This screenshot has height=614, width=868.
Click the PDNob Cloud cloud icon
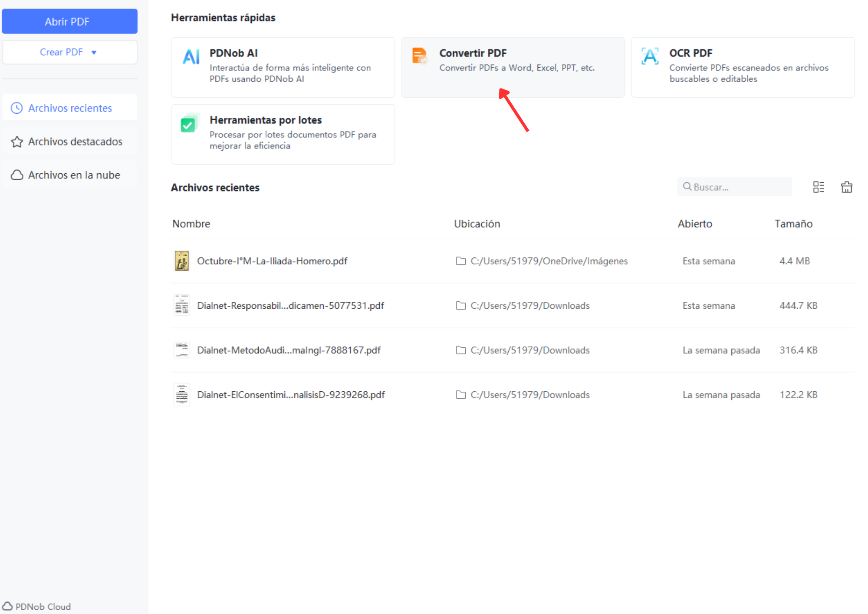(x=7, y=606)
